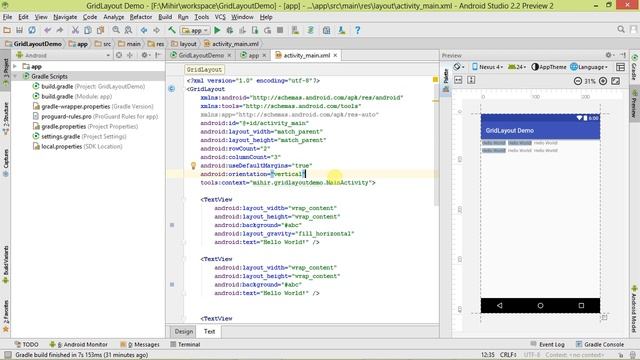Click color preview for first #abc background
Screen dimensions: 640x360
[x=172, y=225]
